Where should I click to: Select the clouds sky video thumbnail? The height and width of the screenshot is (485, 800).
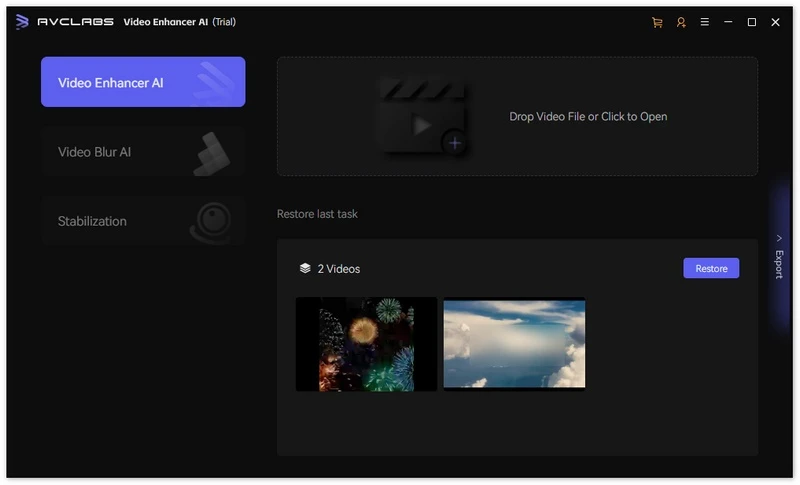click(x=514, y=344)
